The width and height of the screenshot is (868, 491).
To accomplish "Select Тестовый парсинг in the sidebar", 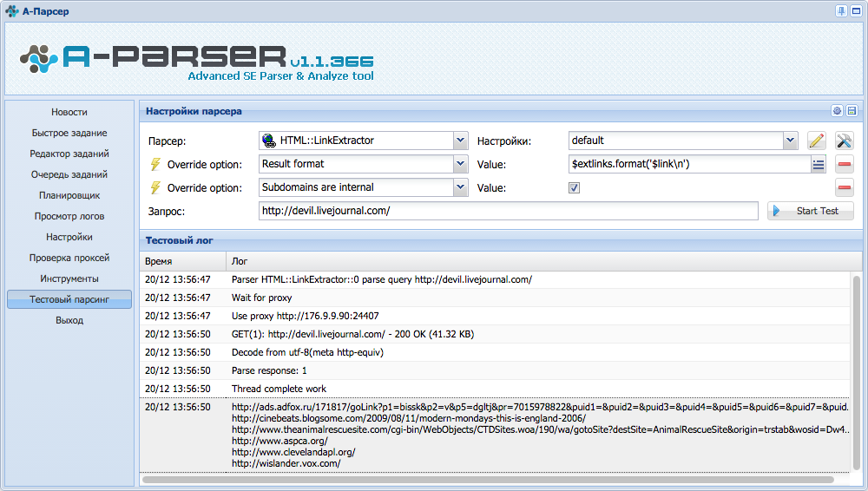I will (69, 299).
